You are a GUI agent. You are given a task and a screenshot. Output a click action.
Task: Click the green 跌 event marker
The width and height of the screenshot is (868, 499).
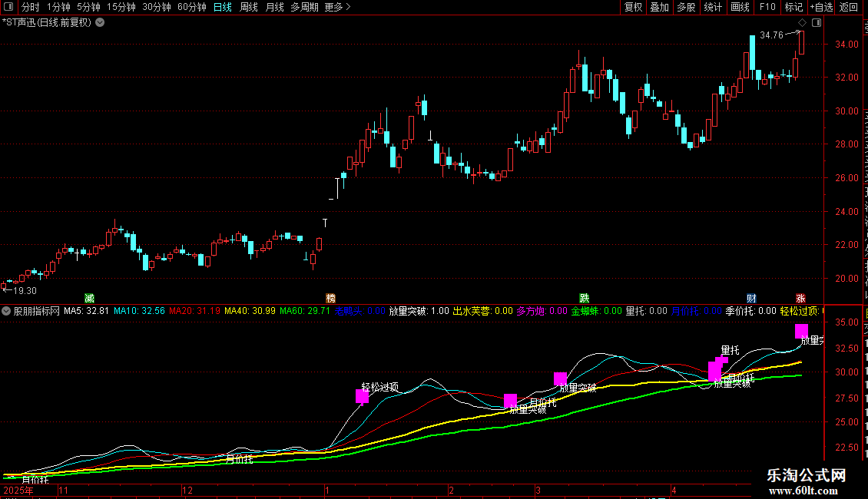pos(584,298)
